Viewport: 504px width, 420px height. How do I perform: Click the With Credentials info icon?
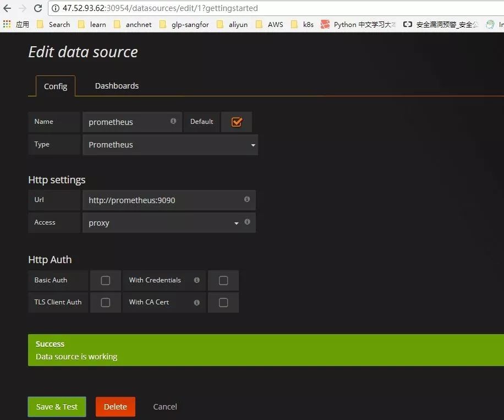197,280
